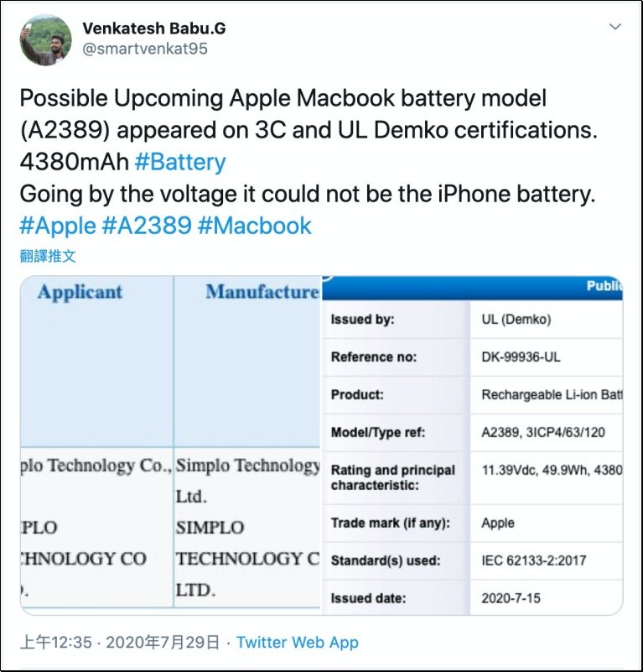Click the 'Reference no' row in the certificate

[474, 357]
